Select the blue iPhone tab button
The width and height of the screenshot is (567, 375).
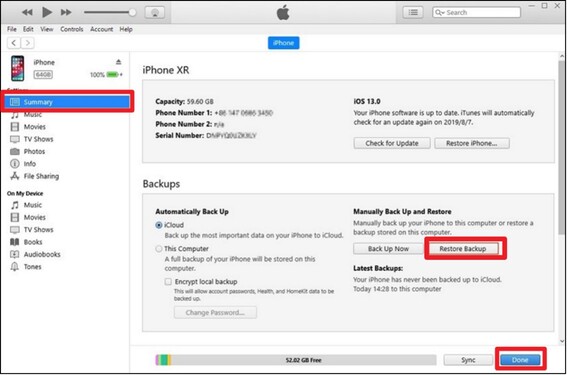tap(284, 43)
